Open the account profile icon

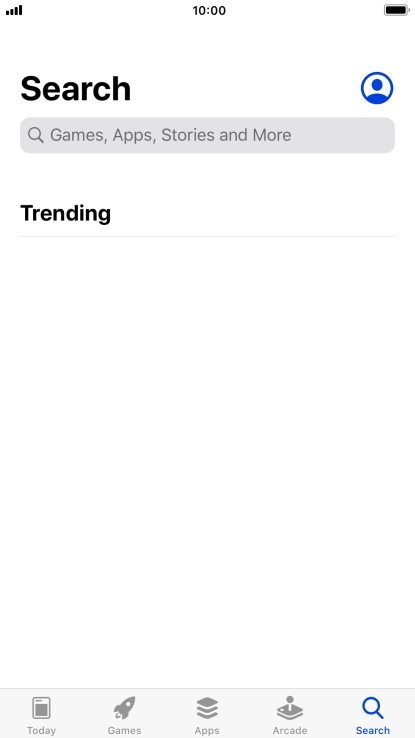377,88
